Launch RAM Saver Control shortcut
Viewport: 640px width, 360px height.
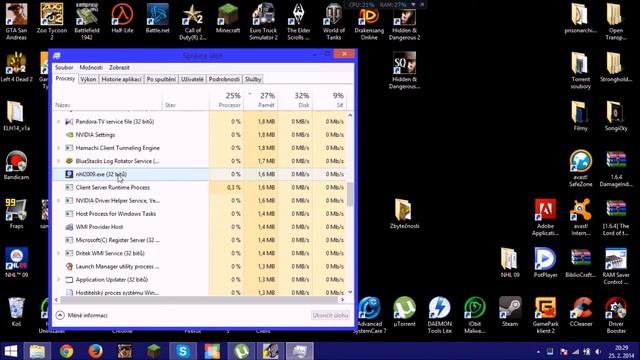(616, 266)
